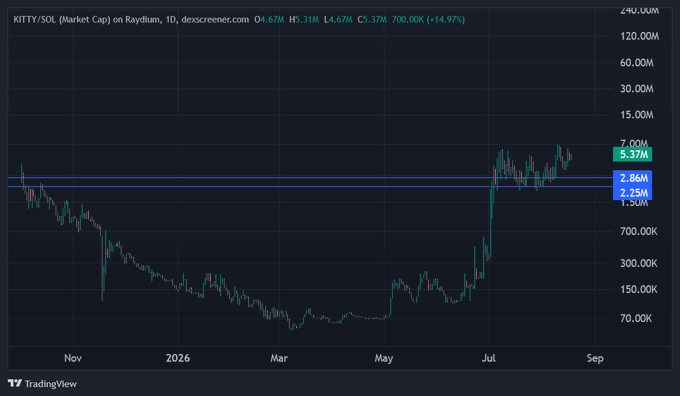
Task: Click the 2026 date axis label
Action: (x=178, y=358)
